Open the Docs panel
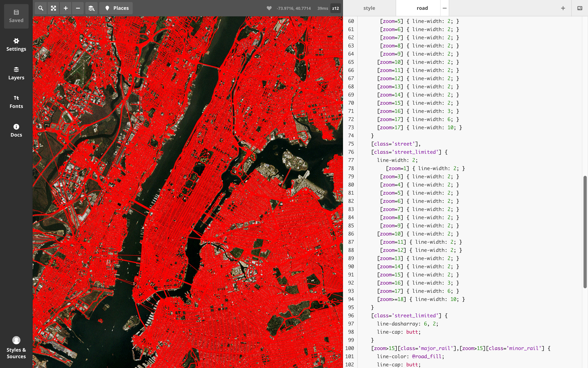The image size is (588, 368). 16,131
